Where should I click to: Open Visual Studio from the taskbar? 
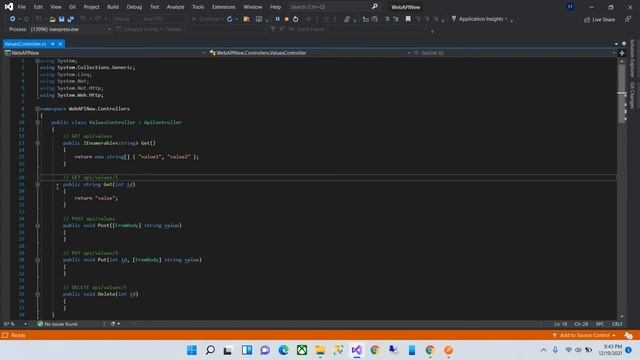pyautogui.click(x=356, y=350)
